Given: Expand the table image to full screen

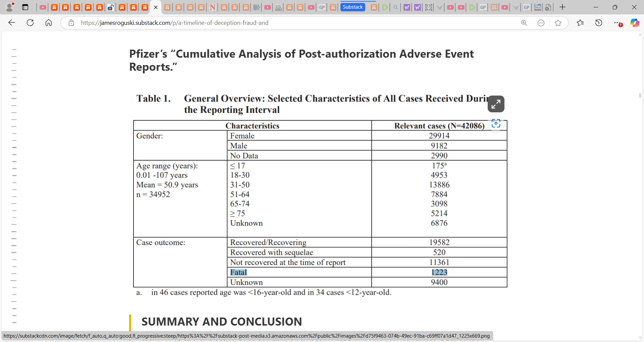Looking at the screenshot, I should tap(496, 104).
